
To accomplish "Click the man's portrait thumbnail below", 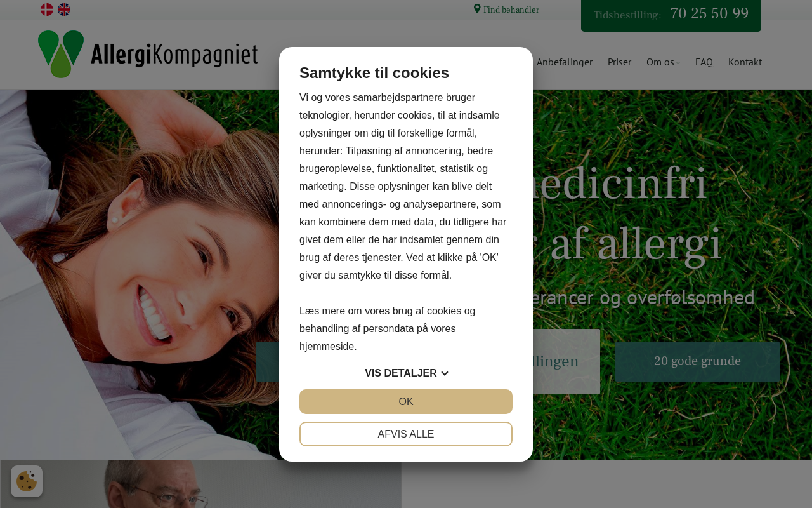I will click(x=200, y=484).
